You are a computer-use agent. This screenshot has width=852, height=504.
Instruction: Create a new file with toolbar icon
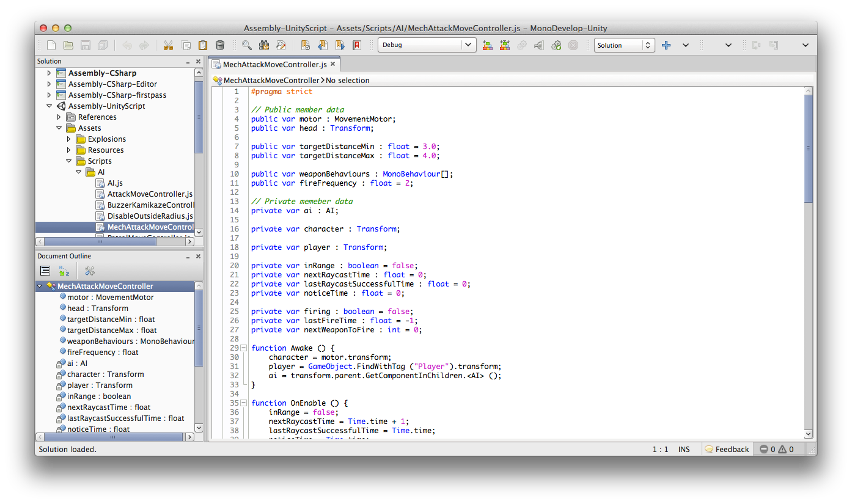point(51,45)
